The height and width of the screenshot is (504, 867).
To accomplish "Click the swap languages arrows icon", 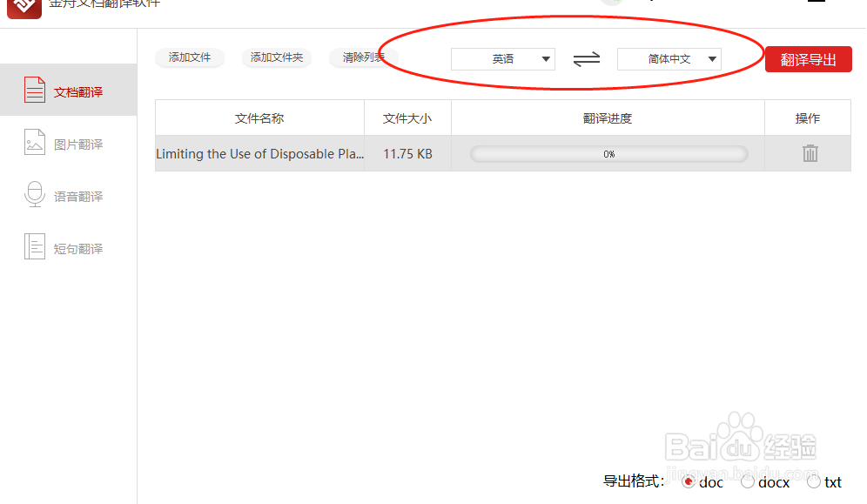I will tap(586, 58).
